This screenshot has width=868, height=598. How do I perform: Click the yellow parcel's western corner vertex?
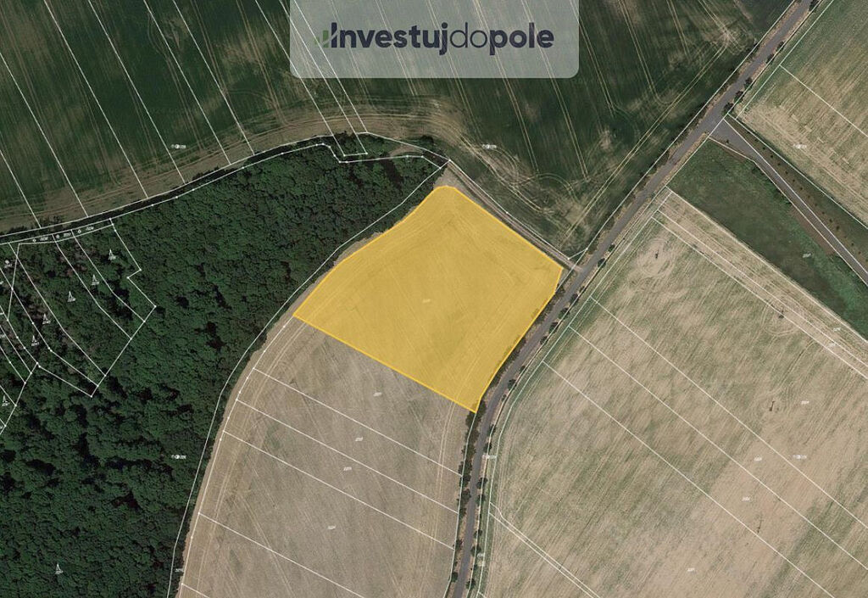tap(294, 316)
